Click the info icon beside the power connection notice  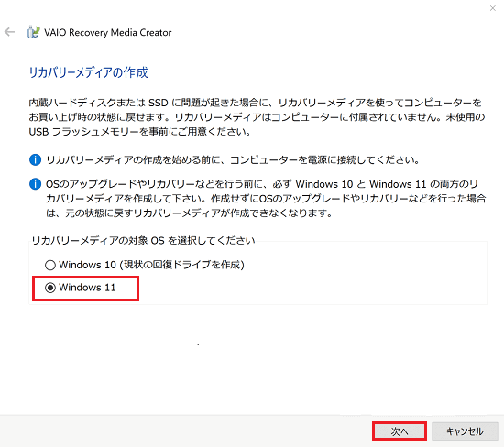tap(35, 159)
